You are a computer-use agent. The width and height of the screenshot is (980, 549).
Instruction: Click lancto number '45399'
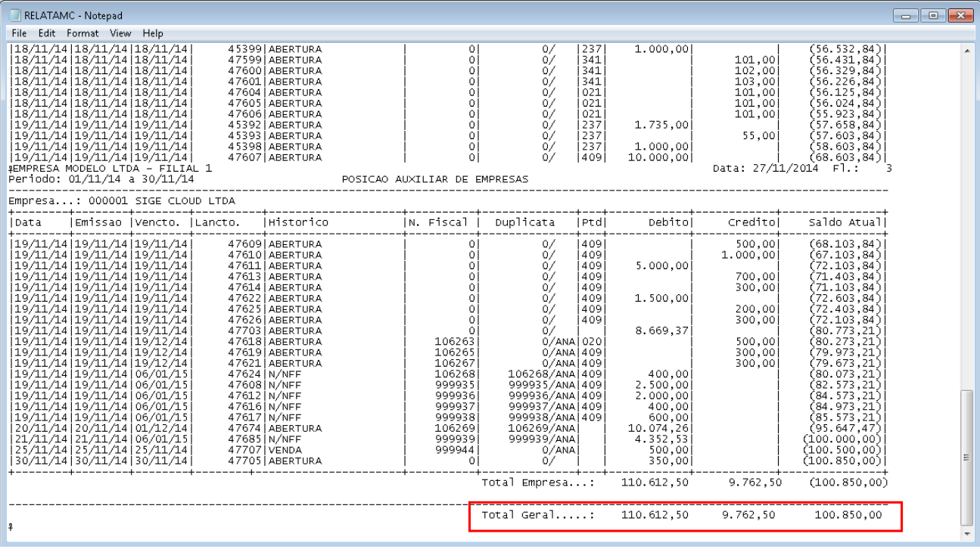tap(245, 49)
